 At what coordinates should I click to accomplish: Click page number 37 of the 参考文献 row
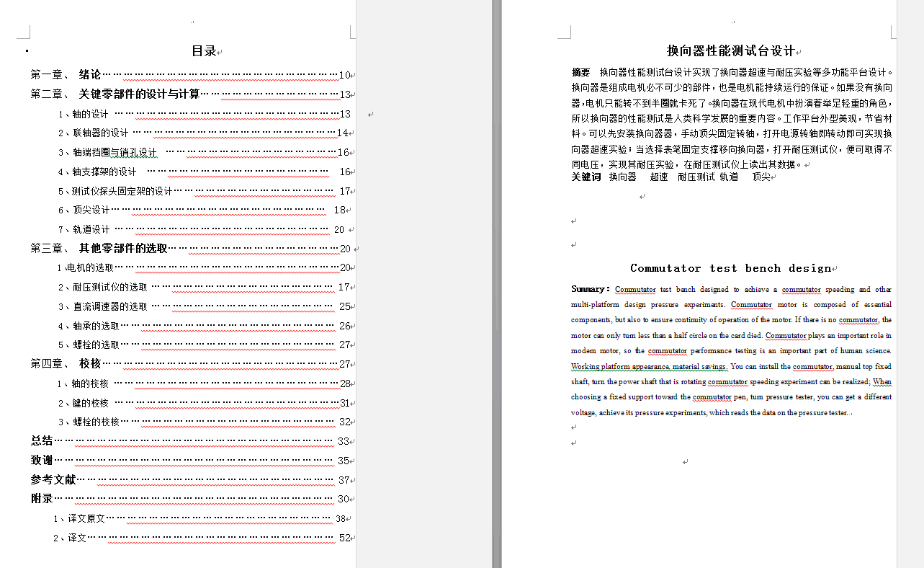344,480
